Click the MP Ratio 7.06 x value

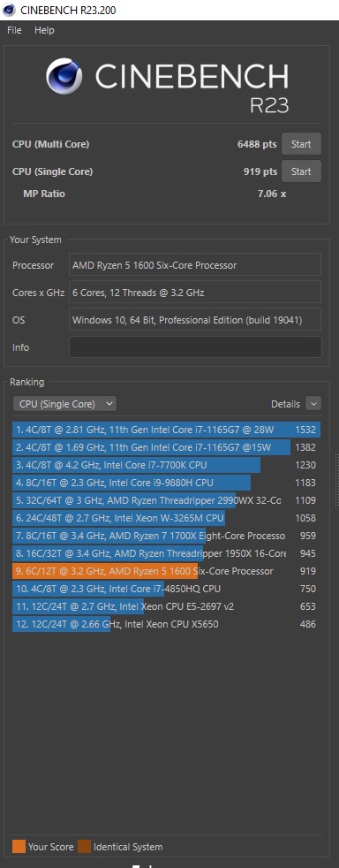tap(272, 194)
